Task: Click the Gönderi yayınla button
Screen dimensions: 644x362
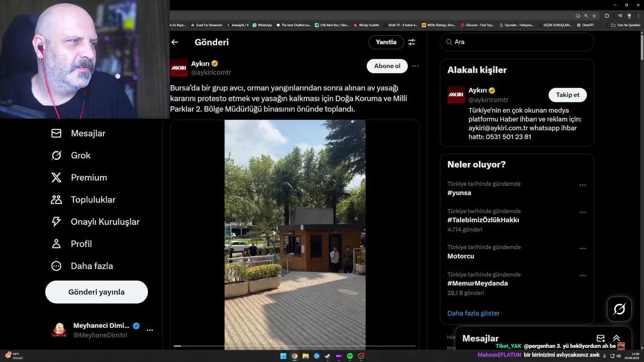Action: (97, 292)
